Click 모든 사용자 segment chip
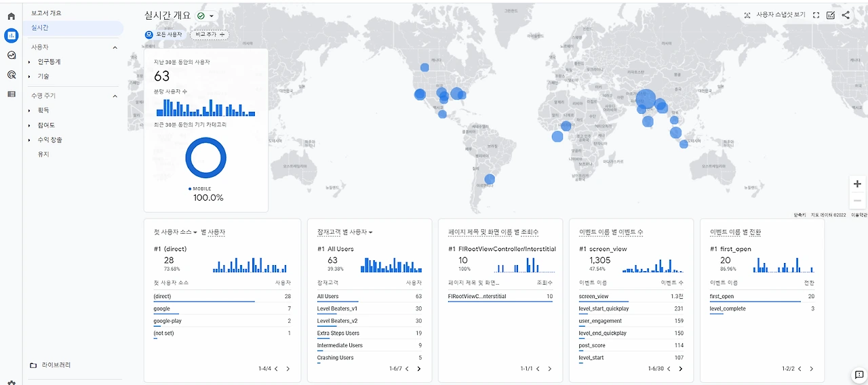 point(165,34)
